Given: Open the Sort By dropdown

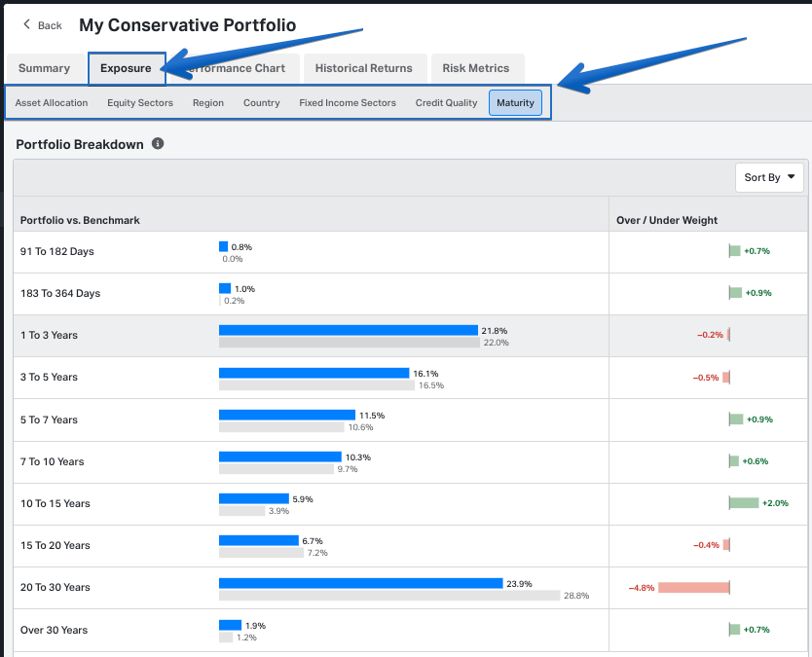Looking at the screenshot, I should [x=769, y=177].
